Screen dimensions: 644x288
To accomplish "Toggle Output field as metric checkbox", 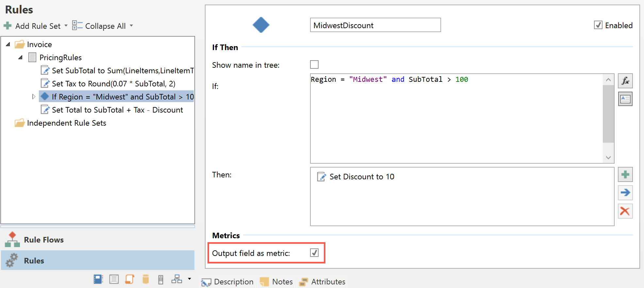I will (x=314, y=253).
